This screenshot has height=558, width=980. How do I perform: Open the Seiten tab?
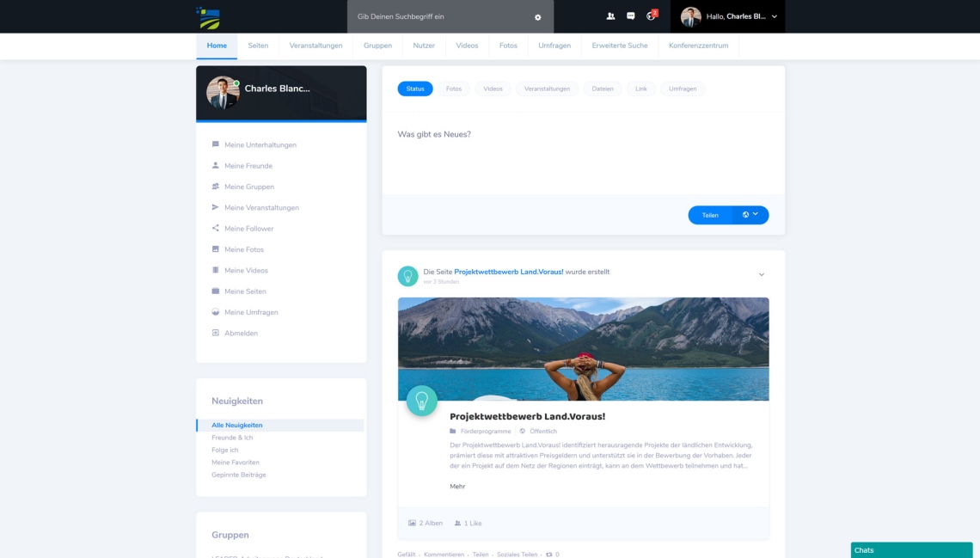(258, 46)
